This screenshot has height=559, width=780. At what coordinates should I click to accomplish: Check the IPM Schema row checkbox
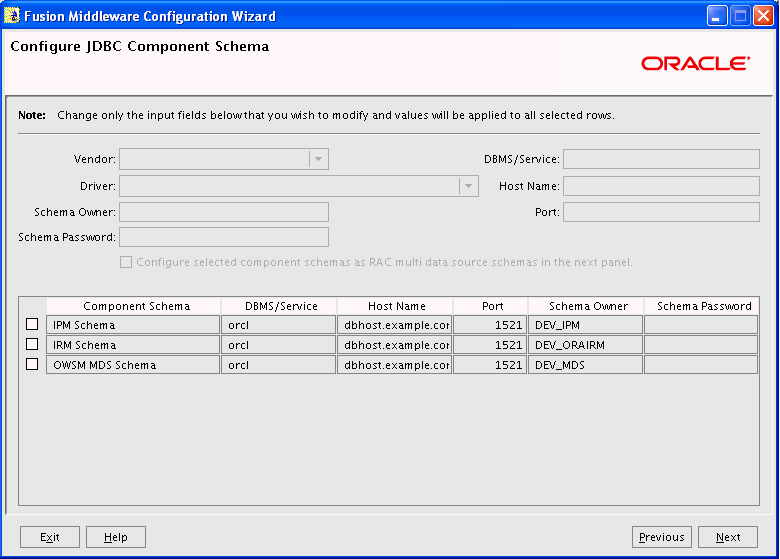32,324
